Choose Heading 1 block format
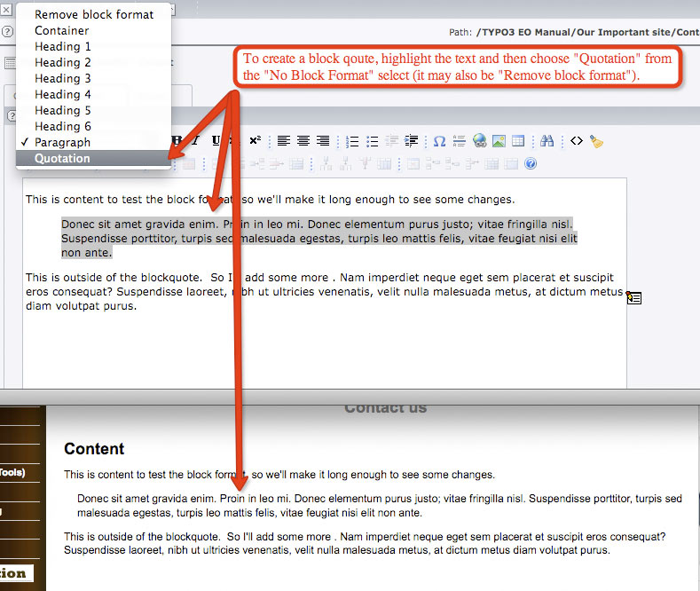 [63, 46]
